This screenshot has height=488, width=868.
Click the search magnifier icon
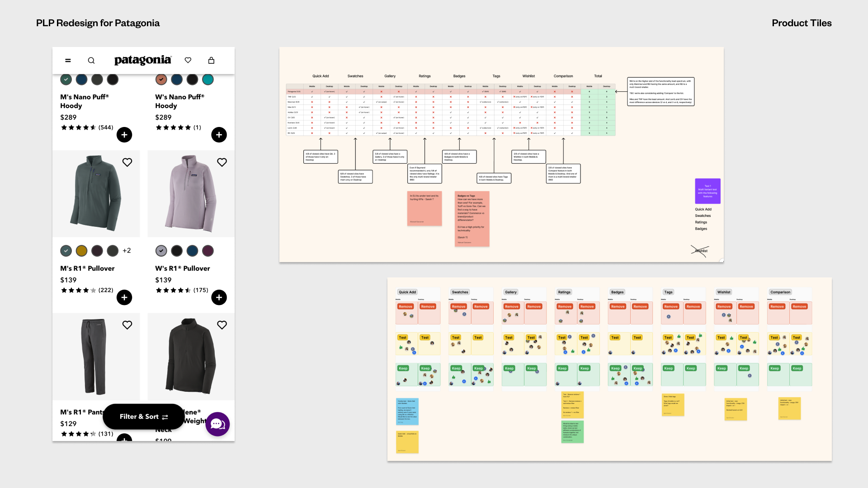[x=91, y=61]
